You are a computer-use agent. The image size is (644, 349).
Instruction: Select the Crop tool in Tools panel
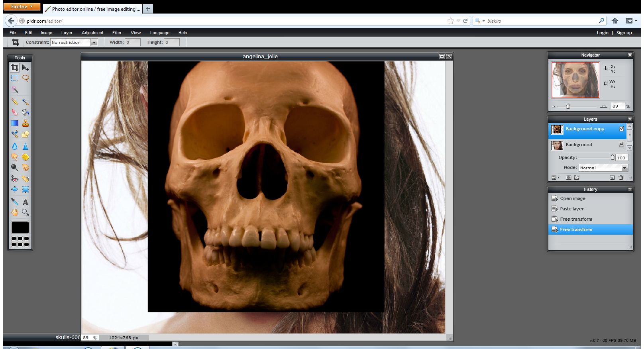pyautogui.click(x=15, y=68)
